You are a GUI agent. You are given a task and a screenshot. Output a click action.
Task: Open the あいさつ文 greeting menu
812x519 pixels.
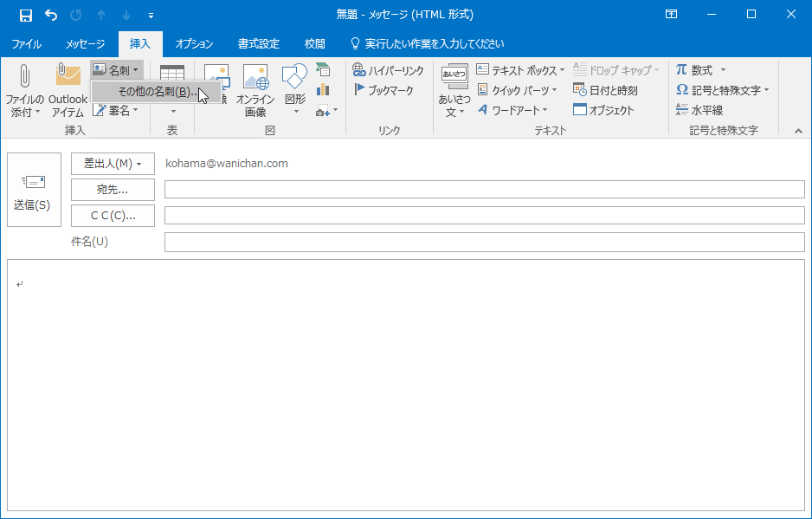click(454, 91)
